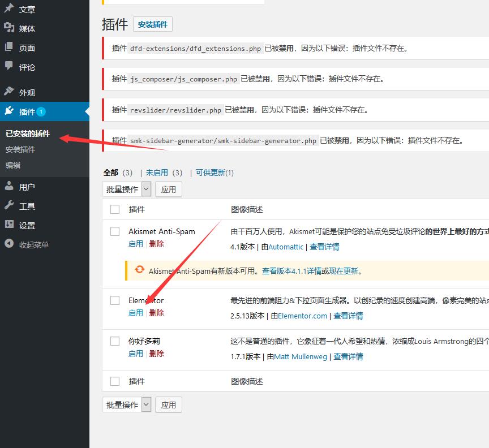Click the appearance brush icon beside 外观
The width and height of the screenshot is (489, 448).
tap(9, 91)
